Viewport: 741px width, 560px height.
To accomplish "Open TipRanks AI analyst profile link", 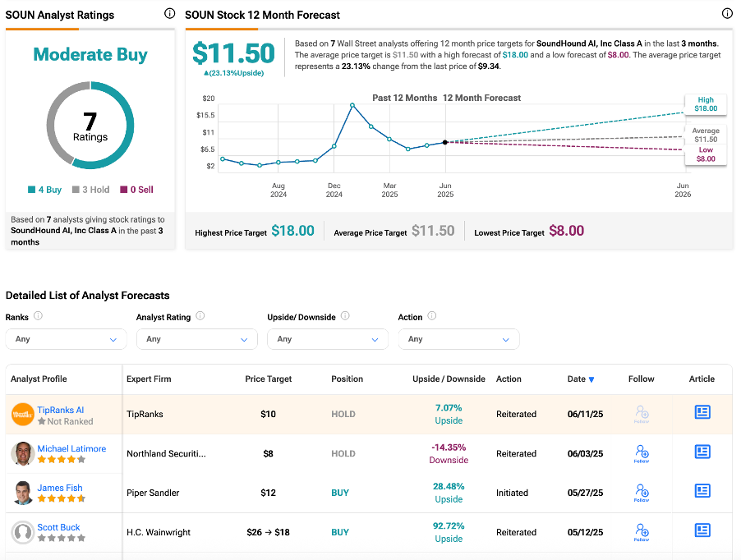I will (61, 410).
